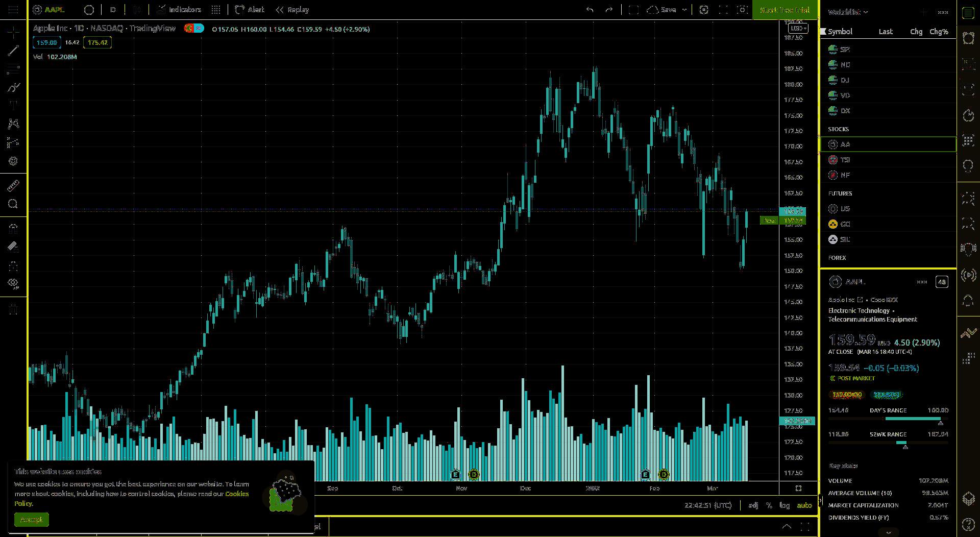Open the Indicators dialog

tap(179, 10)
